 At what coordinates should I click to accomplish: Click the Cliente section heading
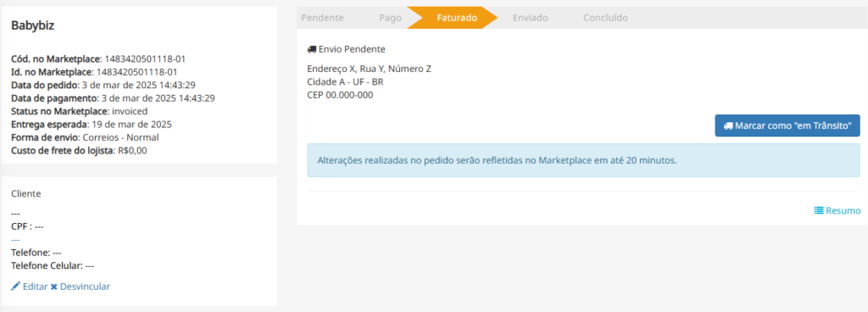(25, 193)
